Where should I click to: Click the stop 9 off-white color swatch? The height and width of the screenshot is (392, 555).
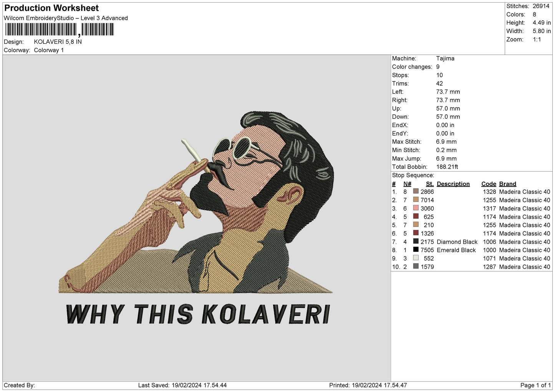click(416, 258)
